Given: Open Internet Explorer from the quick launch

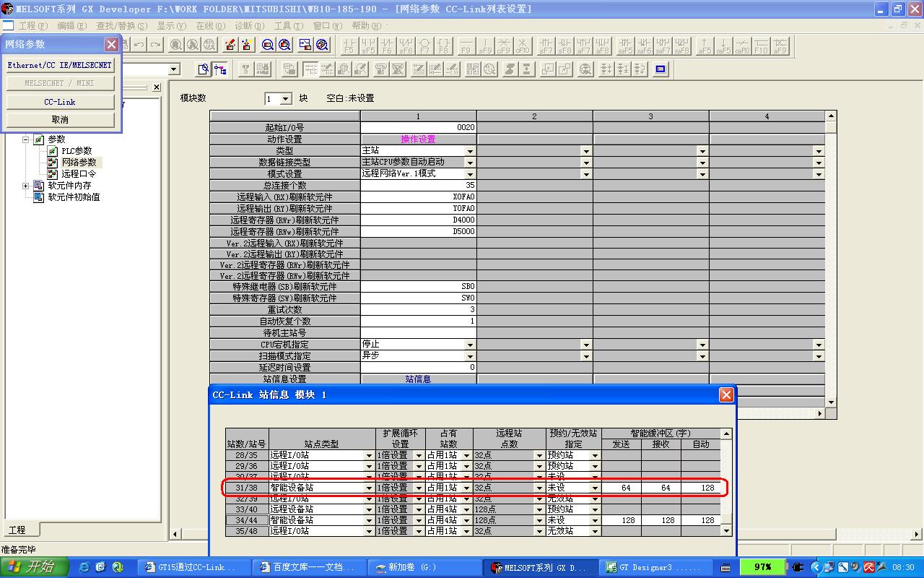Looking at the screenshot, I should (84, 567).
